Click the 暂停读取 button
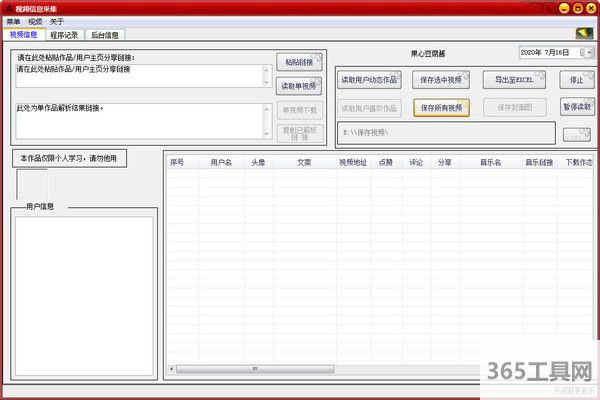The width and height of the screenshot is (600, 400). coord(577,105)
